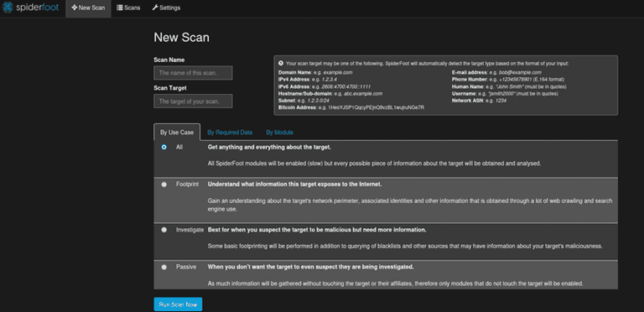This screenshot has width=644, height=312.
Task: Click 'Understand what information this target exposes' text
Action: tap(294, 185)
